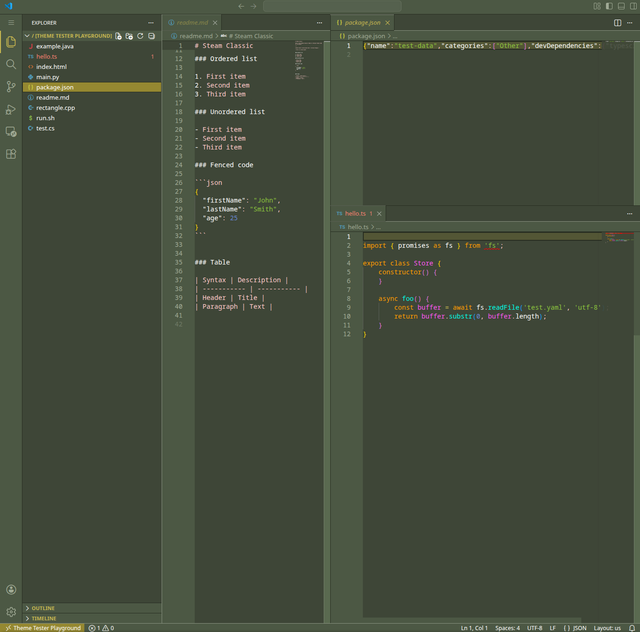The image size is (640, 632).
Task: Open the Run and Debug view
Action: click(11, 109)
